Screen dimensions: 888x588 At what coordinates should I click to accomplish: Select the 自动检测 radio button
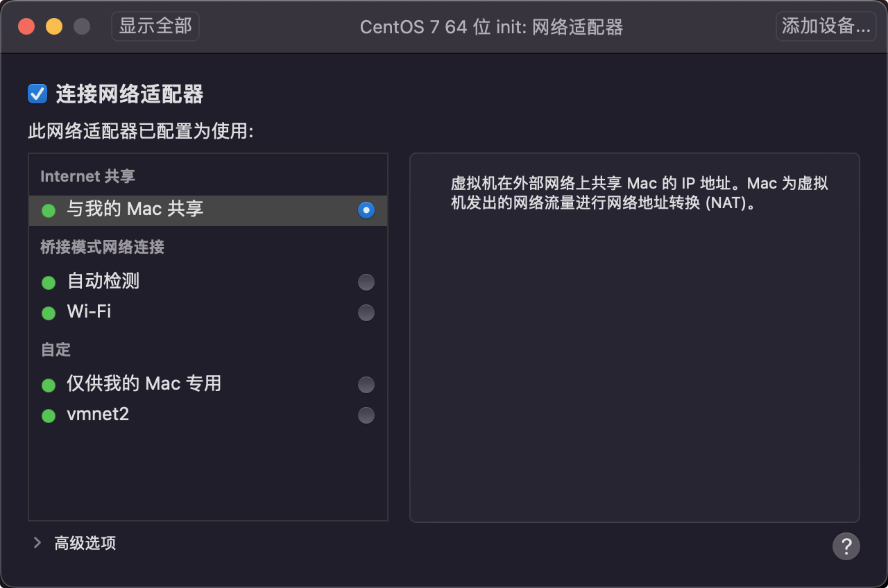pos(366,282)
